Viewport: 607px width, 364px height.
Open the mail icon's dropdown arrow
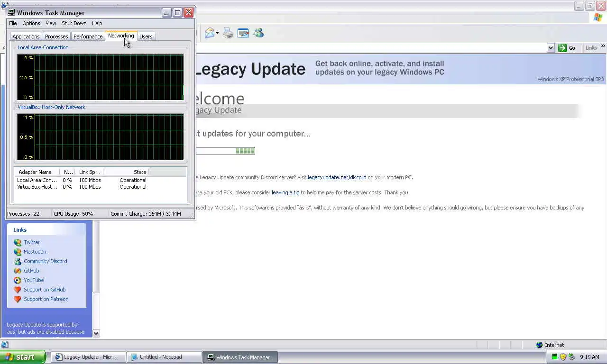coord(218,33)
